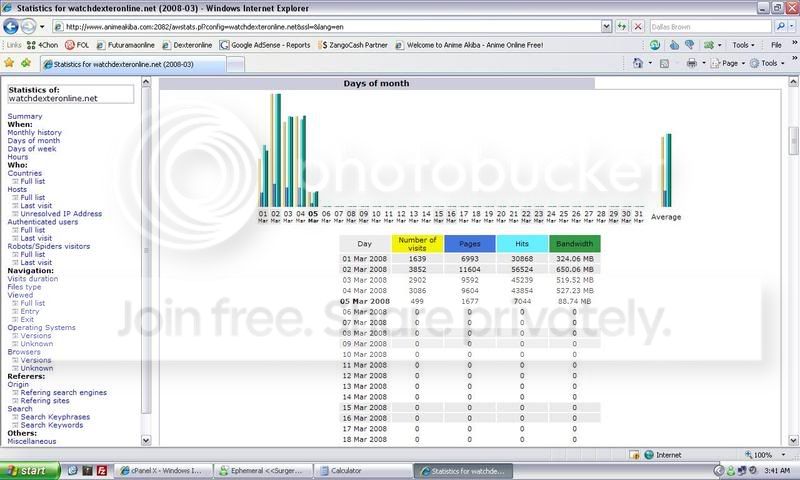Select the 02 Mar 2008 table row date
This screenshot has width=800, height=480.
pos(364,269)
